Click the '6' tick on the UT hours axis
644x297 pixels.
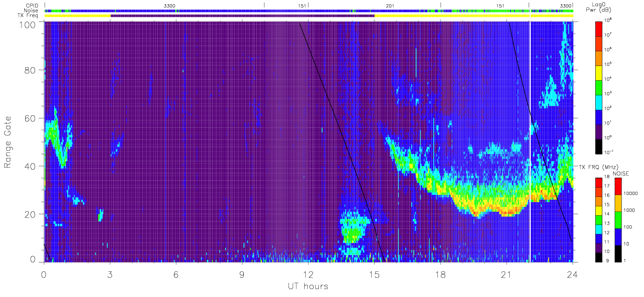point(176,274)
